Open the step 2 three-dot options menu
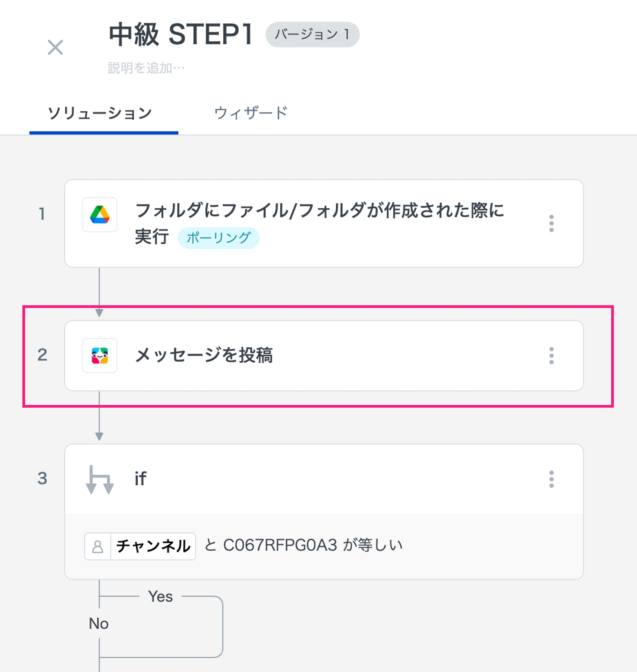 tap(551, 355)
